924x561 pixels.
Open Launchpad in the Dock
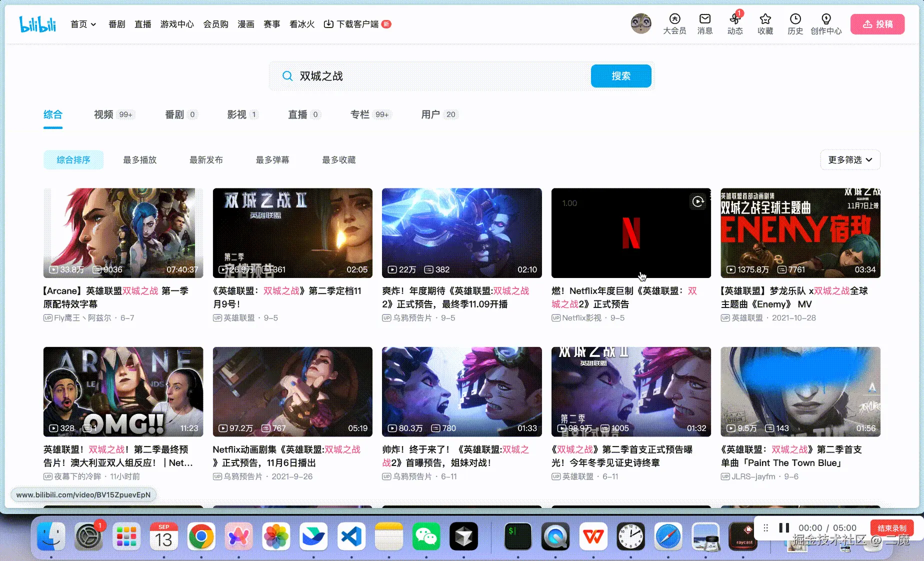pyautogui.click(x=126, y=536)
